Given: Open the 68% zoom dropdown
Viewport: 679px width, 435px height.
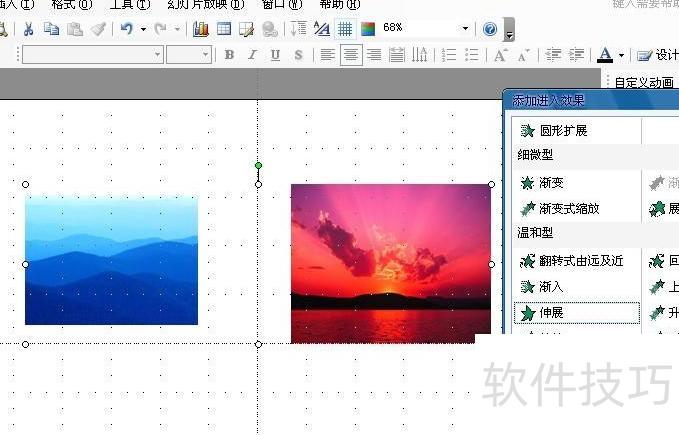Looking at the screenshot, I should click(465, 29).
